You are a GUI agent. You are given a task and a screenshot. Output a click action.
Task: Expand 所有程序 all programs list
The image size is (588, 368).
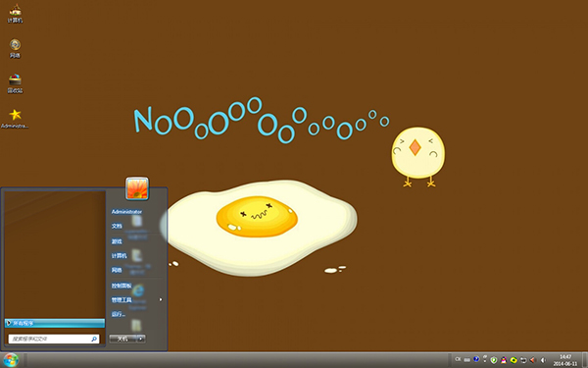coord(55,323)
